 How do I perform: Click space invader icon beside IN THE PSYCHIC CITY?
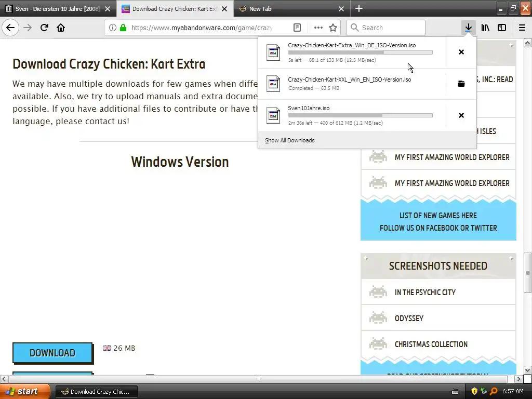378,292
